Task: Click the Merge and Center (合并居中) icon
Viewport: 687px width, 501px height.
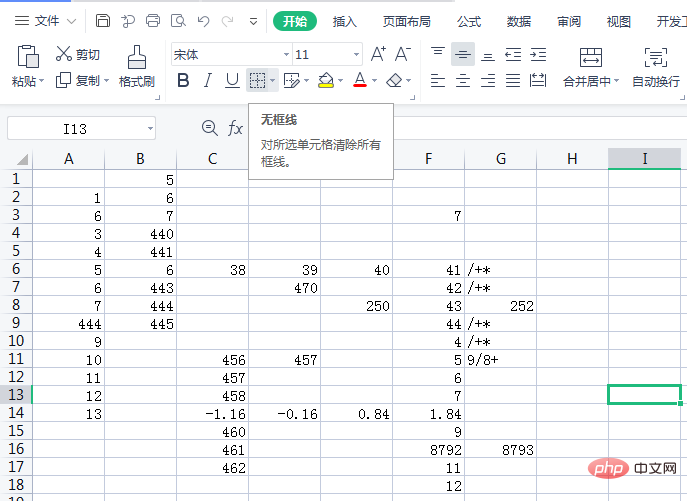Action: [x=591, y=57]
